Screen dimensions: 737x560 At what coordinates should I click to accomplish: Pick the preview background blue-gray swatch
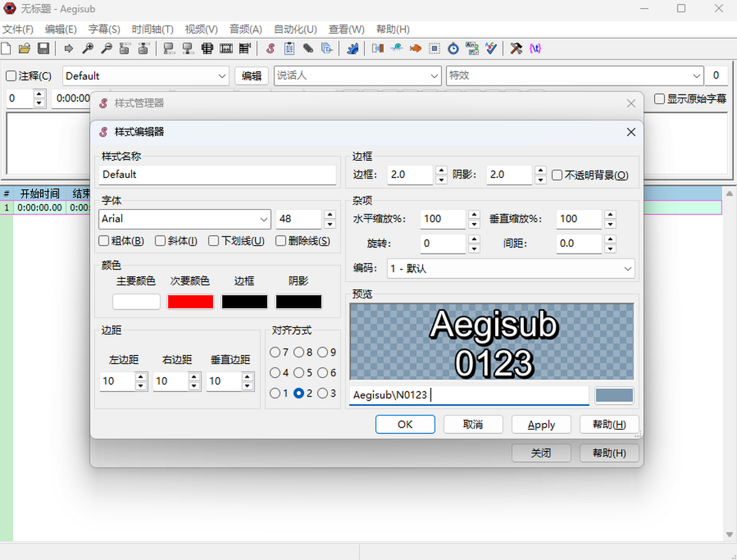[x=614, y=395]
